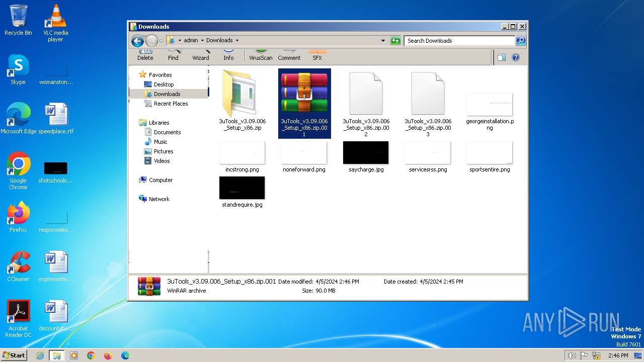Viewport: 644px width, 362px height.
Task: Expand the dropdown arrow after admin
Action: point(202,40)
